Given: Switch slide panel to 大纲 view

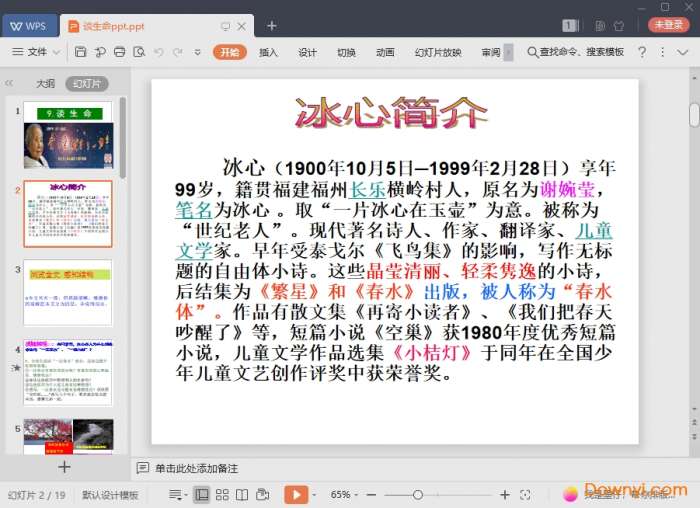Looking at the screenshot, I should [x=46, y=83].
